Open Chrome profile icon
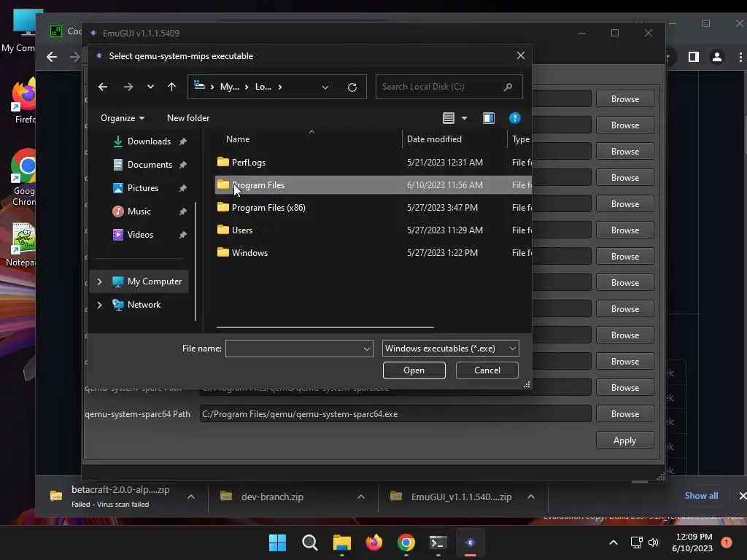Image resolution: width=747 pixels, height=560 pixels. pyautogui.click(x=716, y=57)
